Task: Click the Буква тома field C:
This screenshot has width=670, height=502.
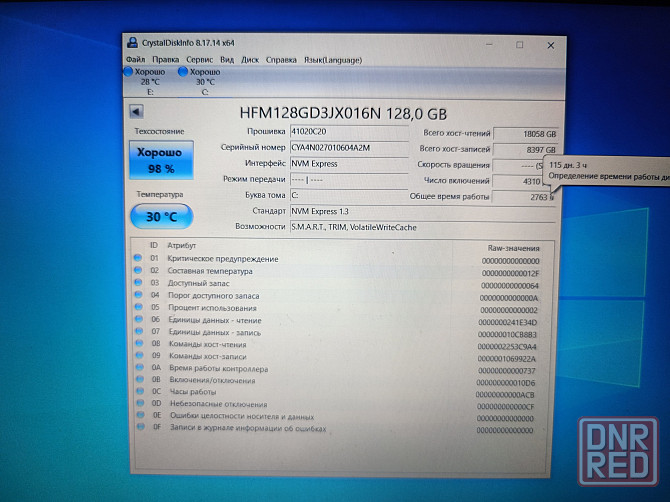Action: point(349,195)
